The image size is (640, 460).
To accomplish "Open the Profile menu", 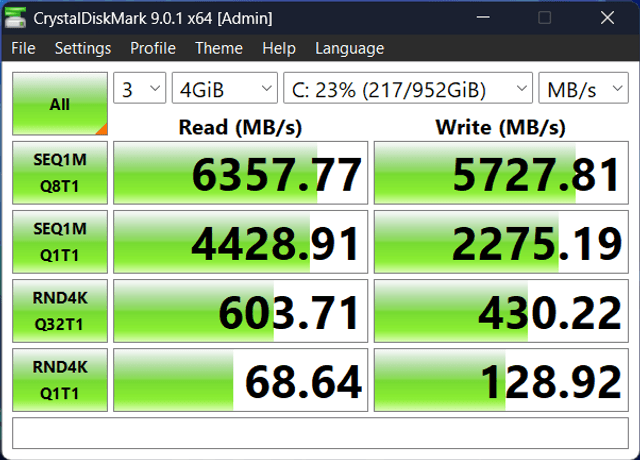I will click(x=153, y=48).
